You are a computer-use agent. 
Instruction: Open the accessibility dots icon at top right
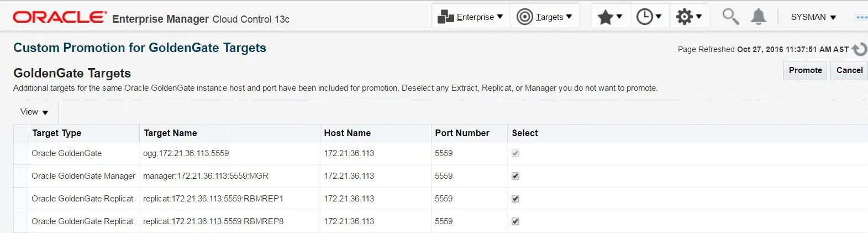pos(861,17)
